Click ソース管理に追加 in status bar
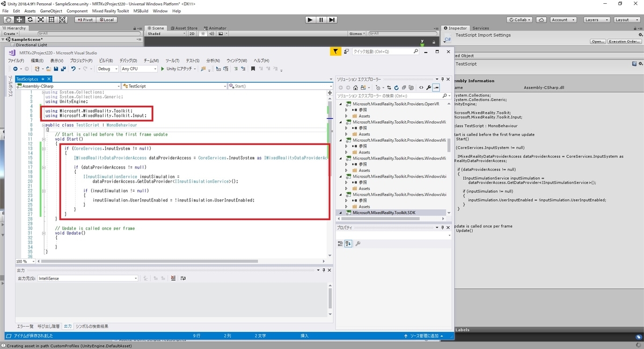 coord(425,336)
